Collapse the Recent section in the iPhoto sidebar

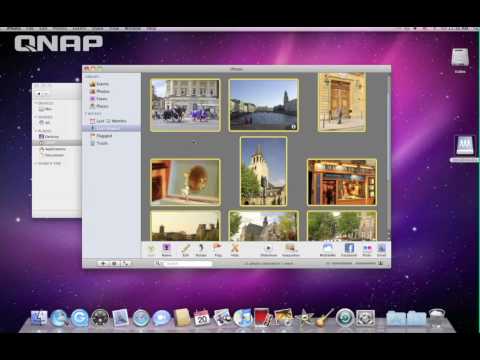point(86,114)
